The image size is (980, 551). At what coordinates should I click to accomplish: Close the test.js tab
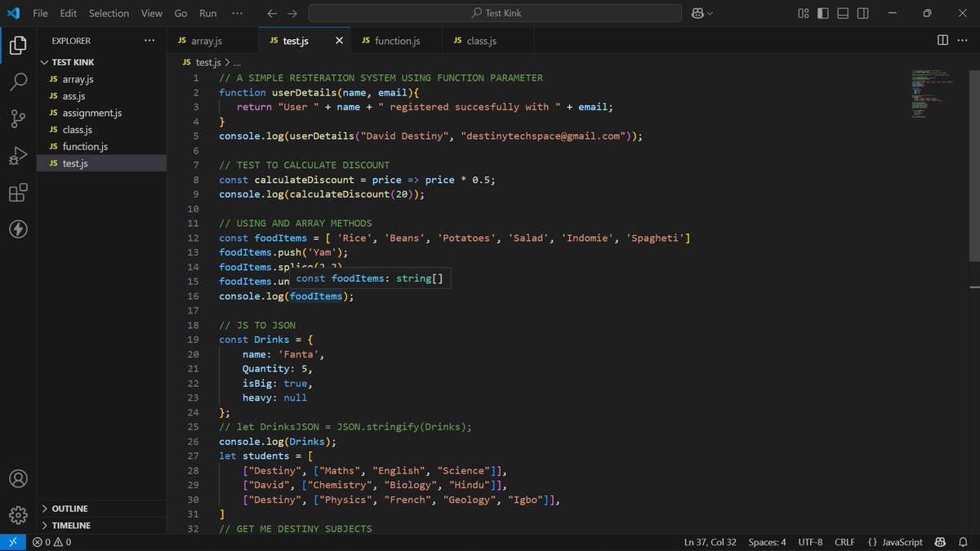click(x=339, y=41)
